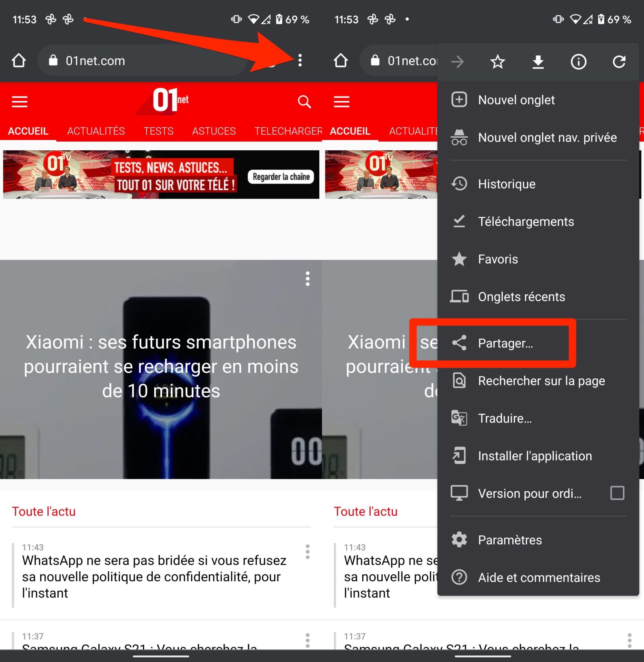Click the 01TV banner image in left screenshot
This screenshot has width=644, height=662.
(161, 174)
